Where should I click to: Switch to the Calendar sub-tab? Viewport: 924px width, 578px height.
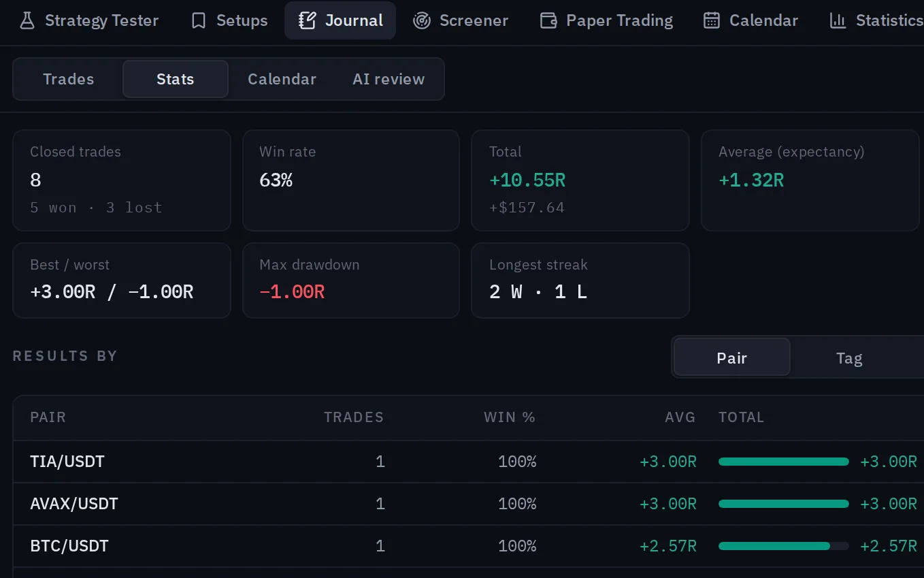(282, 79)
